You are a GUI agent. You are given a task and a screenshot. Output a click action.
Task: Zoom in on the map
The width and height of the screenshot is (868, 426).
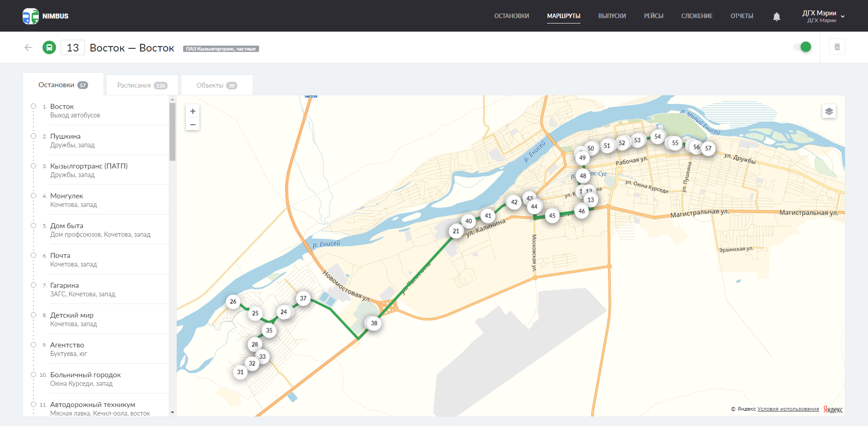(x=193, y=111)
